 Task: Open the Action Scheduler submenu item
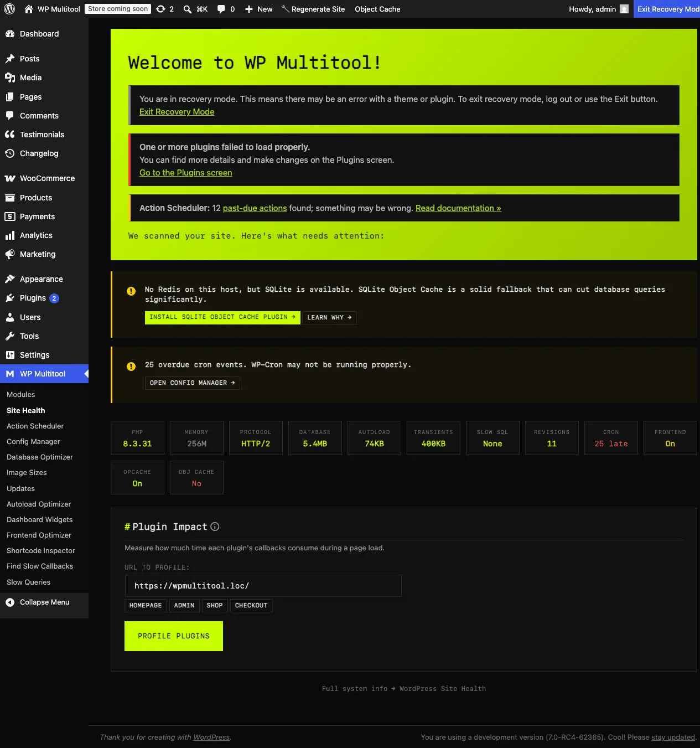point(35,426)
